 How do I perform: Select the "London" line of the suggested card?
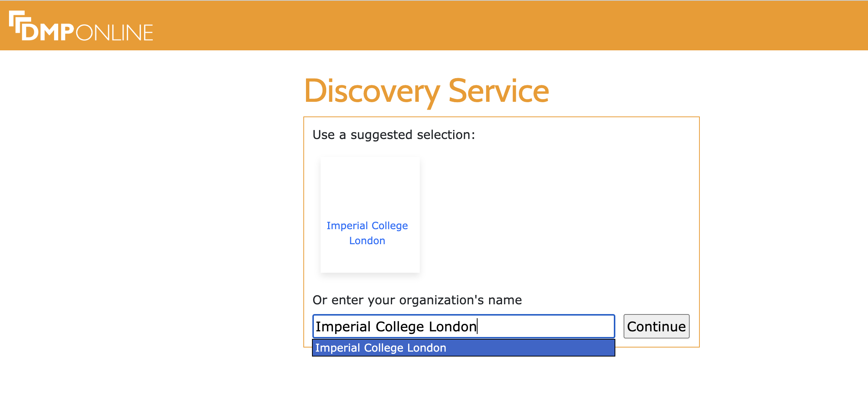pyautogui.click(x=367, y=241)
